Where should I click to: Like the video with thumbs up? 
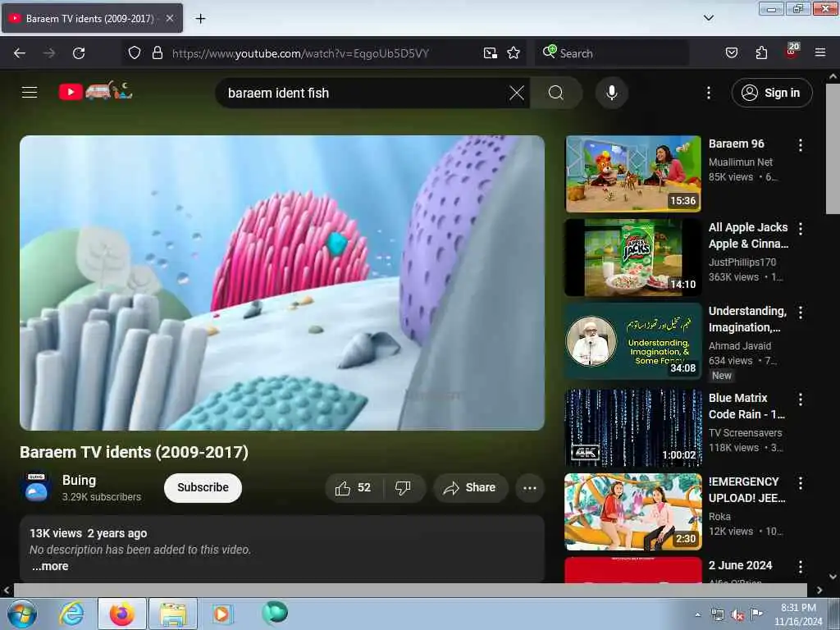tap(354, 488)
